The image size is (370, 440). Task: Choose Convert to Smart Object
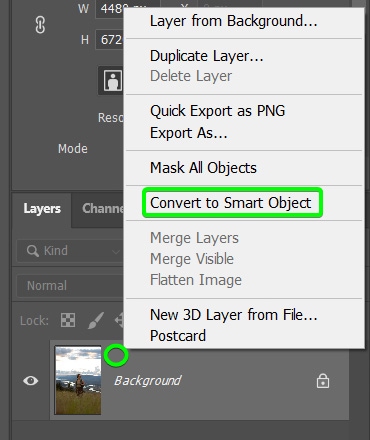(231, 203)
